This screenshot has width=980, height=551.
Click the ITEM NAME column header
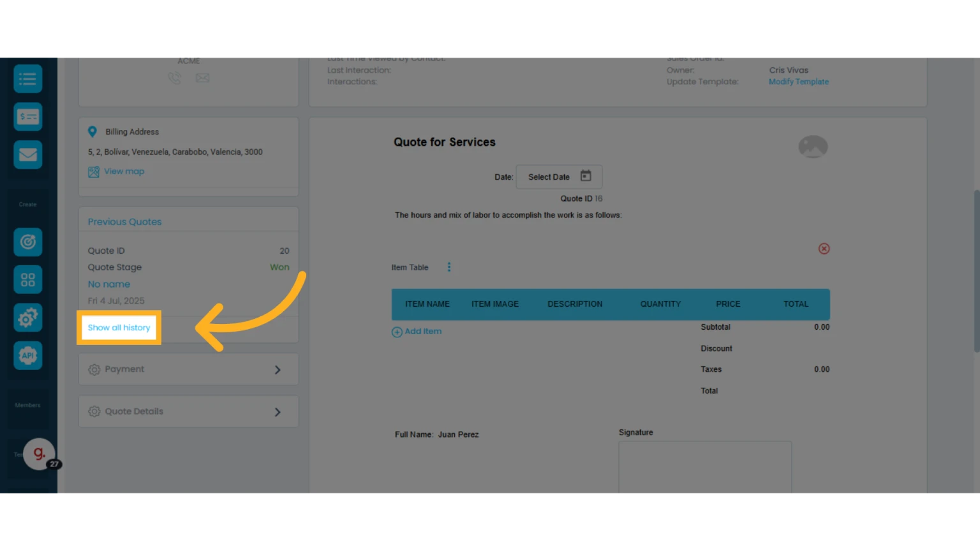427,304
